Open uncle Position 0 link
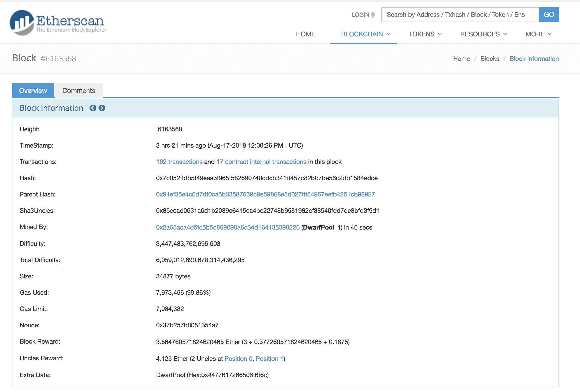Image resolution: width=580 pixels, height=392 pixels. 238,359
